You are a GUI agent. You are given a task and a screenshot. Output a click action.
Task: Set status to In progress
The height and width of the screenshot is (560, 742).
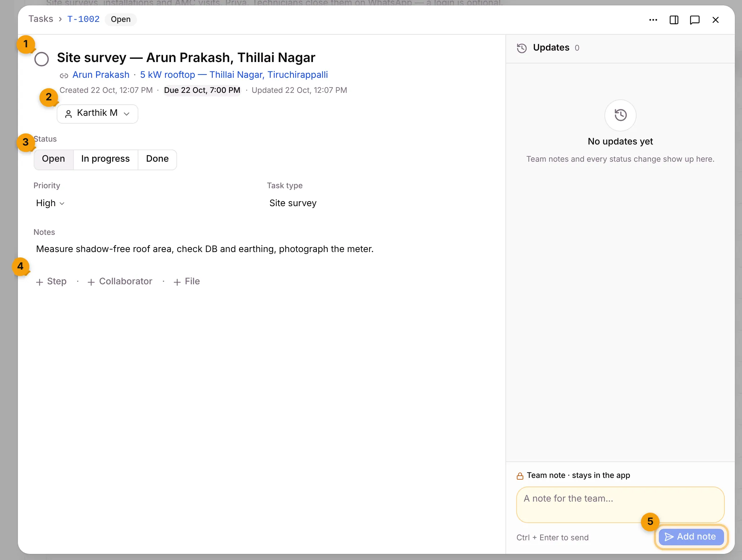click(x=105, y=159)
